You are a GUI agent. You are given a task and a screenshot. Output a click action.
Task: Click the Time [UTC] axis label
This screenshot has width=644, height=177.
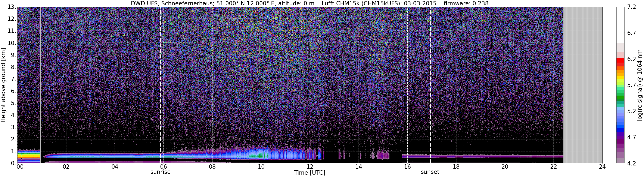coord(309,173)
